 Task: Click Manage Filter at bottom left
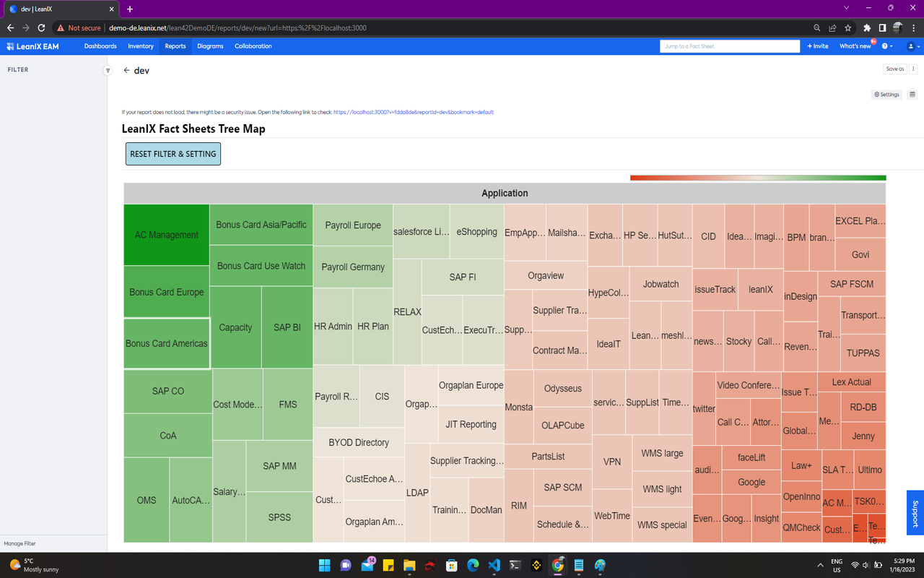(19, 543)
